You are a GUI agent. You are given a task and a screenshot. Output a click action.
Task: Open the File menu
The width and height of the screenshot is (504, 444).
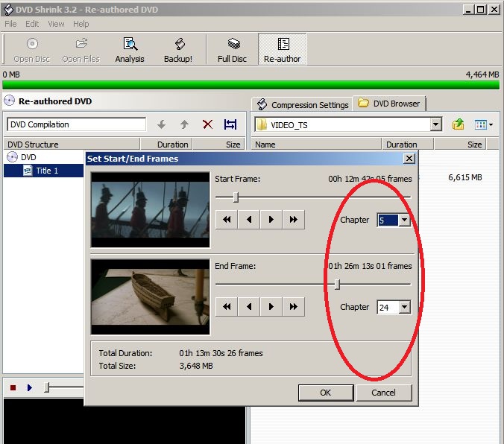(10, 24)
